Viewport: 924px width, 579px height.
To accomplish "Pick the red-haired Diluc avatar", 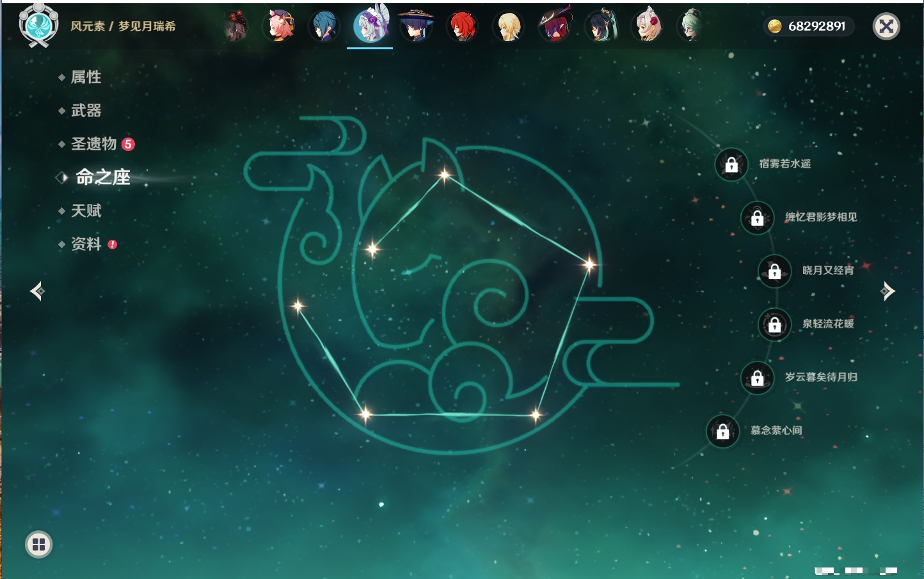I will tap(463, 26).
